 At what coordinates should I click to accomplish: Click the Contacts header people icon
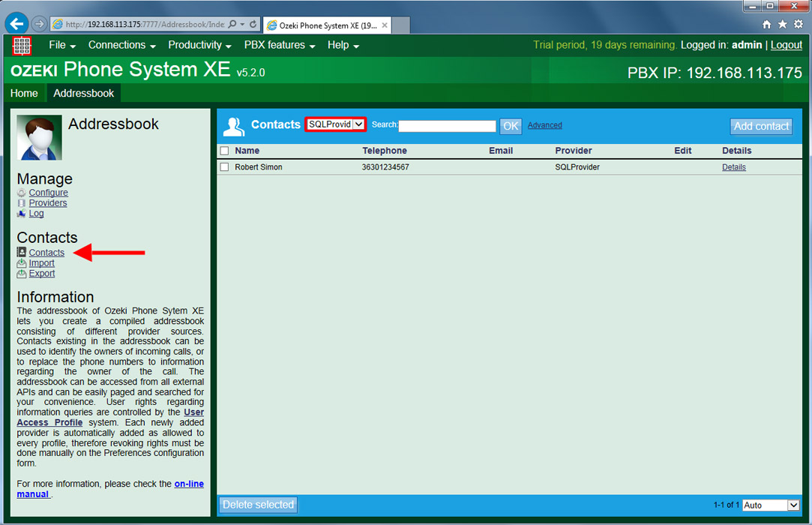click(x=234, y=126)
